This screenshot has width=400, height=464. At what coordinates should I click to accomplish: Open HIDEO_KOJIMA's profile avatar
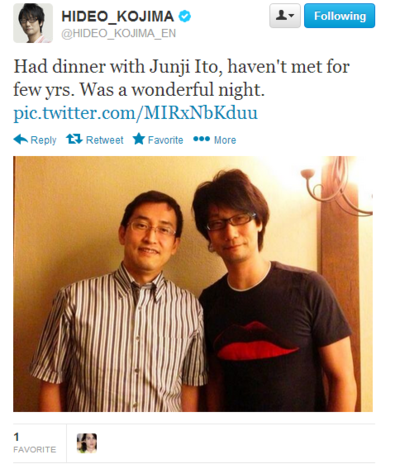pos(33,23)
